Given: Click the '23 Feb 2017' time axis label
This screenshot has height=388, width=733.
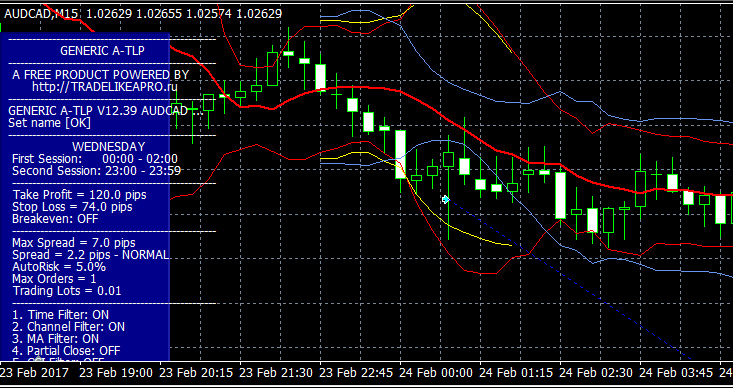Looking at the screenshot, I should [34, 373].
